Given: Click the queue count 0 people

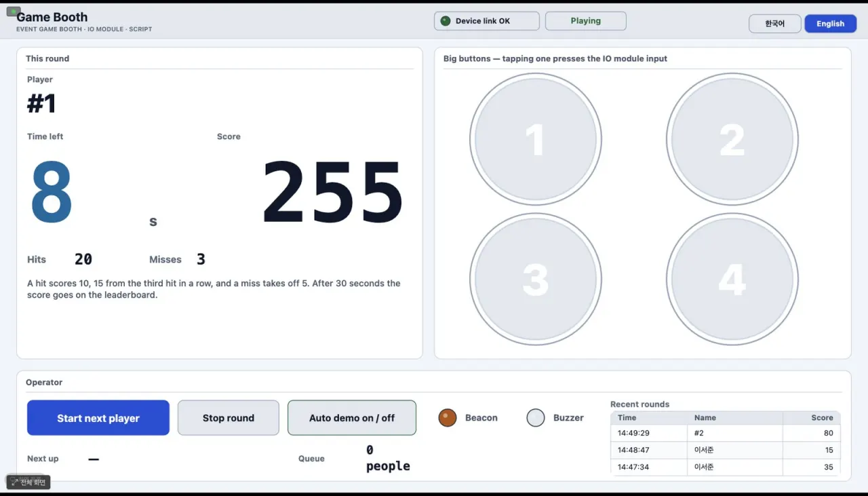Looking at the screenshot, I should 388,458.
